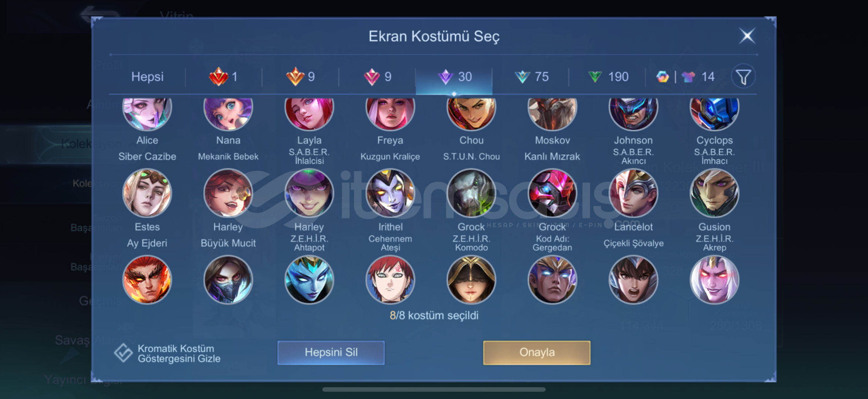The height and width of the screenshot is (399, 868).
Task: Pick Irithel Cehennem Ateşi skin portrait
Action: (390, 193)
